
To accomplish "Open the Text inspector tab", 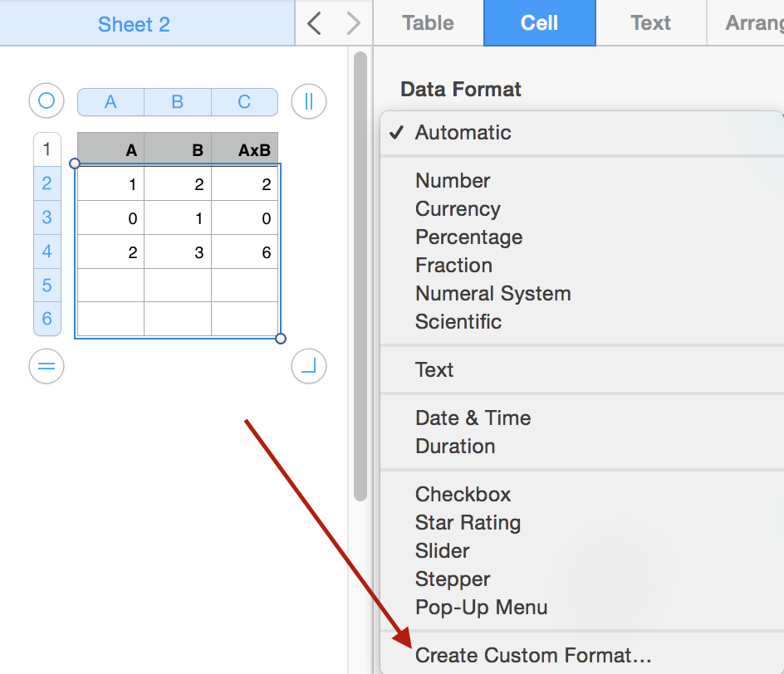I will pos(650,23).
